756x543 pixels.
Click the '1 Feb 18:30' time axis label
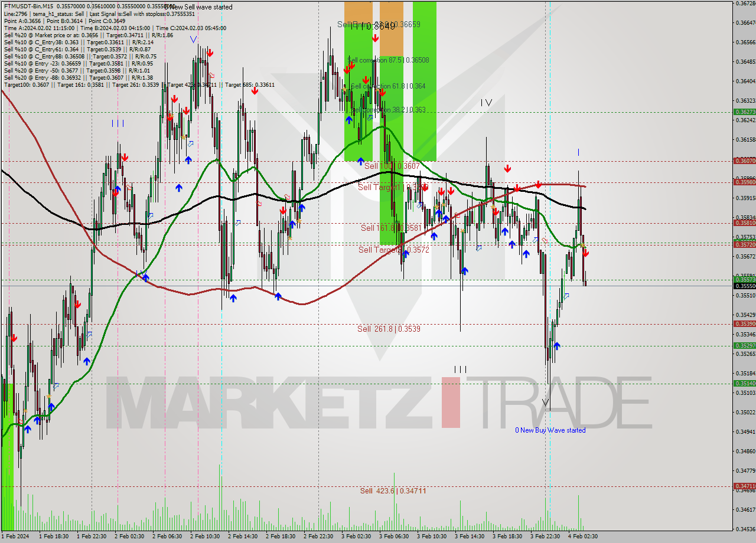(53, 537)
